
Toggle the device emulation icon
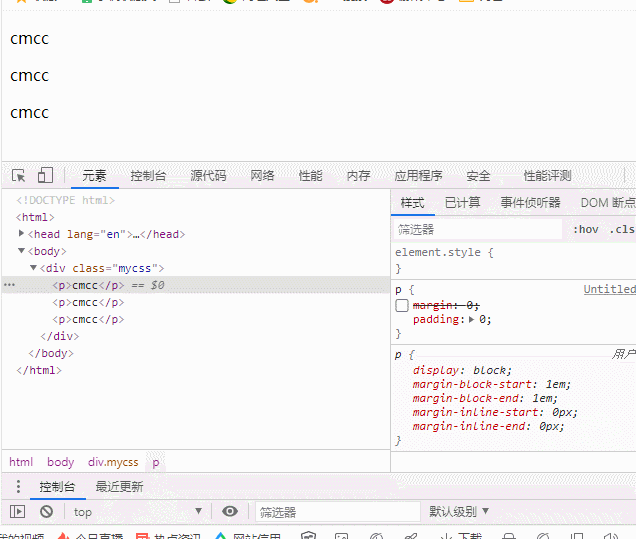[45, 175]
